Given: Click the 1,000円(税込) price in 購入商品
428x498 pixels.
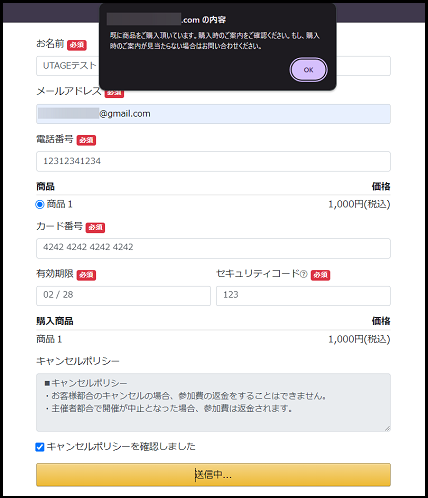Looking at the screenshot, I should click(x=359, y=339).
